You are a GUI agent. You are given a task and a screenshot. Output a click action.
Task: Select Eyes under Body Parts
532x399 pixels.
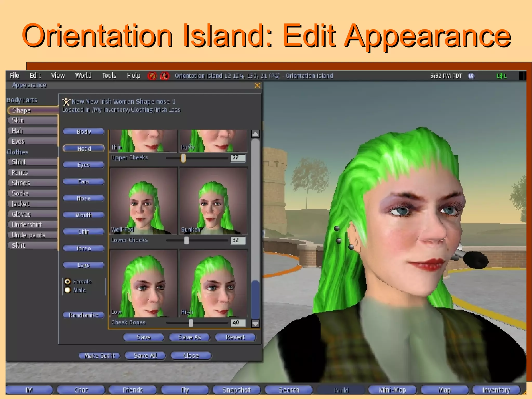[33, 141]
